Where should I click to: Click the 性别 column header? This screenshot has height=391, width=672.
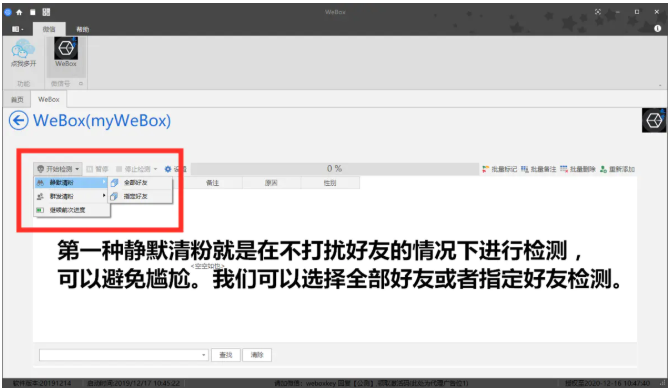[330, 183]
